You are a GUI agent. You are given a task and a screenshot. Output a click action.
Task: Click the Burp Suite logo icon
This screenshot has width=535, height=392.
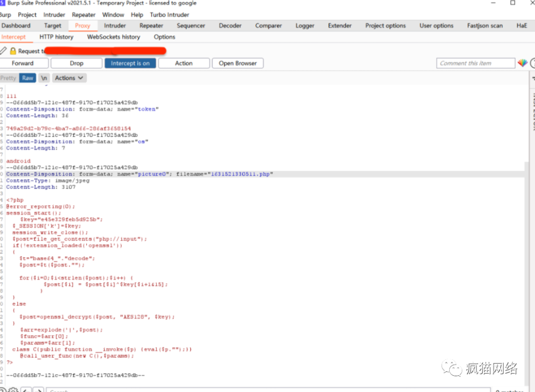[x=2, y=3]
